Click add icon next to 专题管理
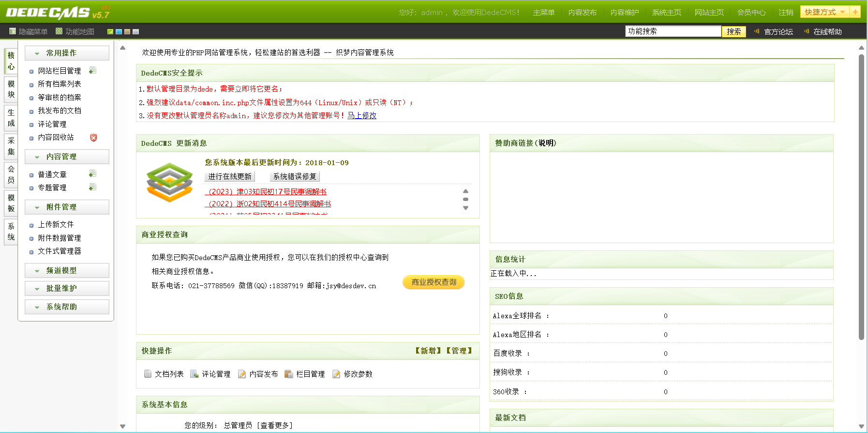 (92, 187)
